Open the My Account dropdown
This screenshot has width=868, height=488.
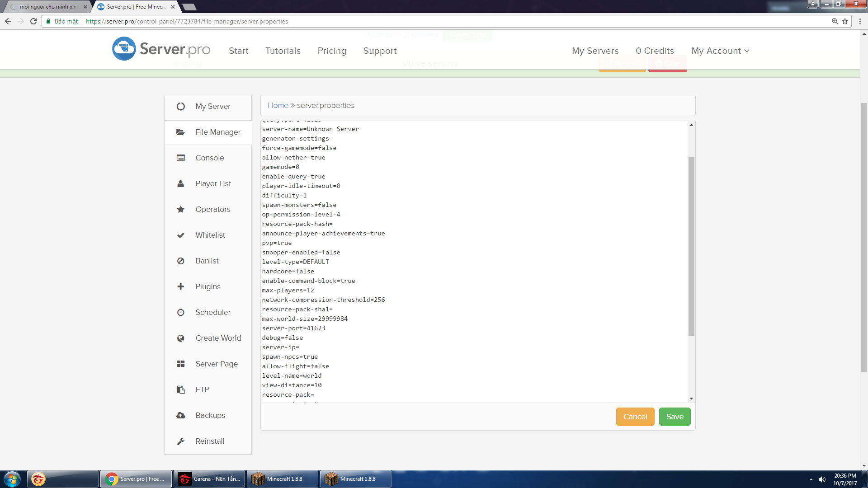[720, 51]
